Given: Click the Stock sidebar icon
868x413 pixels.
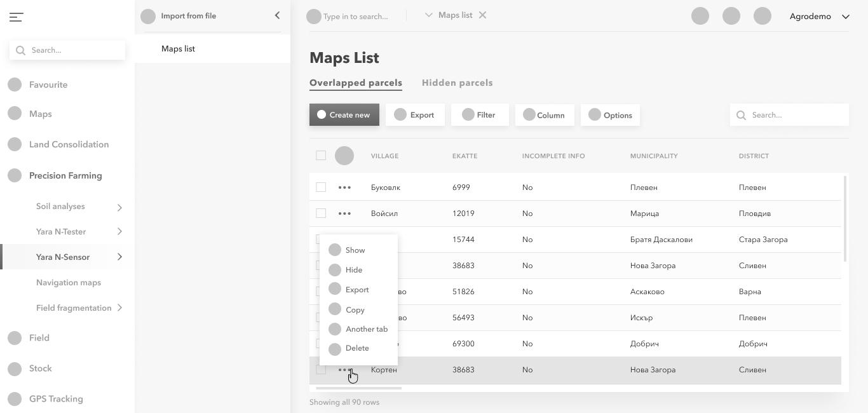Looking at the screenshot, I should click(x=15, y=369).
